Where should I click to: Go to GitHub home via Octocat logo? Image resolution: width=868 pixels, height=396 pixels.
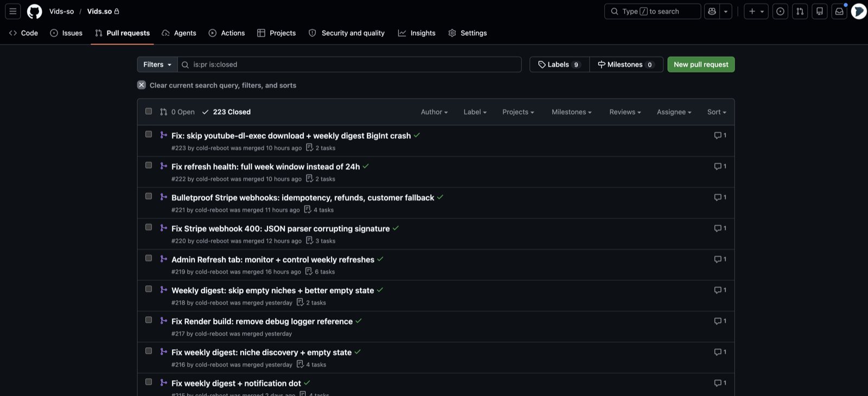[35, 11]
